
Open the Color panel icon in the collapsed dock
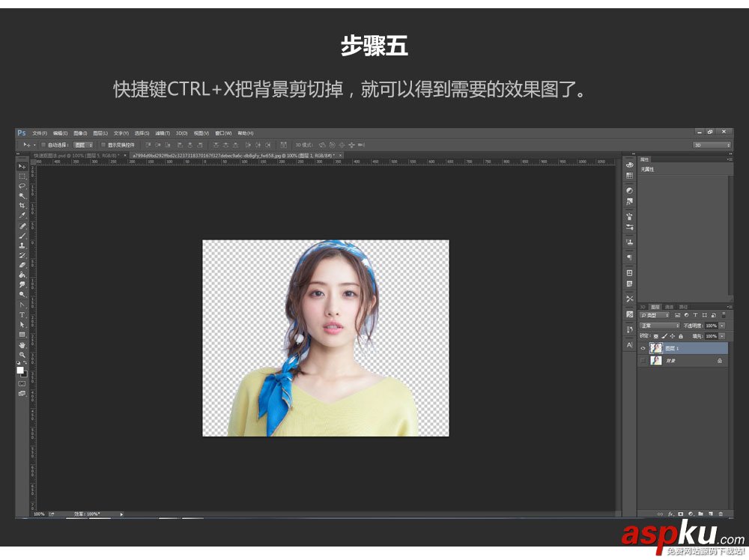[x=630, y=165]
